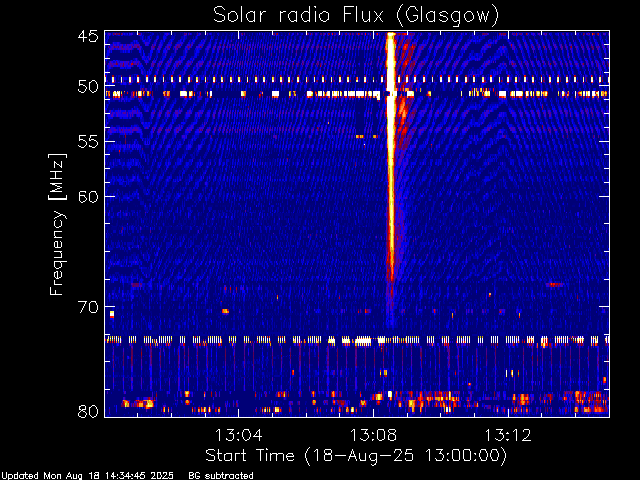Click the '45' frequency axis label
640x480 pixels.
point(88,36)
